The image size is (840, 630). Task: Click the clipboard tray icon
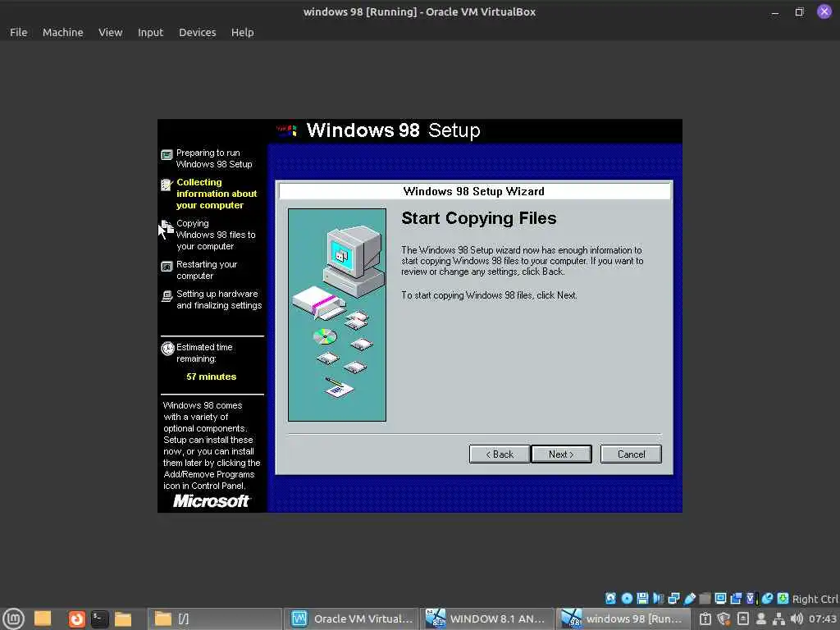coord(705,619)
